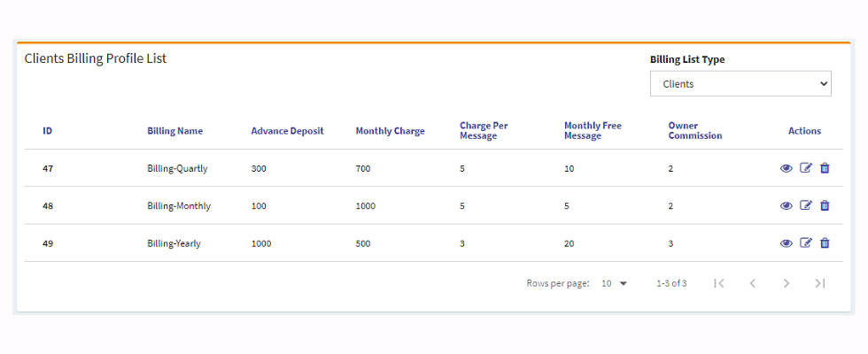Sort by Advance Deposit column header
Viewport: 868px width, 354px height.
click(x=287, y=131)
